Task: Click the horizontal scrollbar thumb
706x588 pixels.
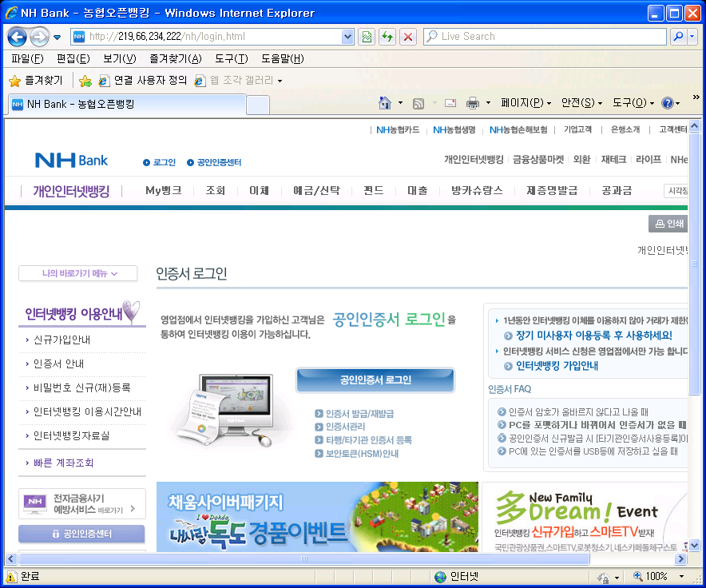Action: click(x=304, y=558)
